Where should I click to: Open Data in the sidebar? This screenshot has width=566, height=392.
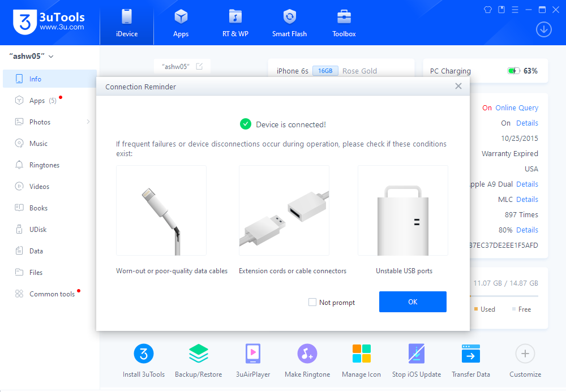point(50,251)
